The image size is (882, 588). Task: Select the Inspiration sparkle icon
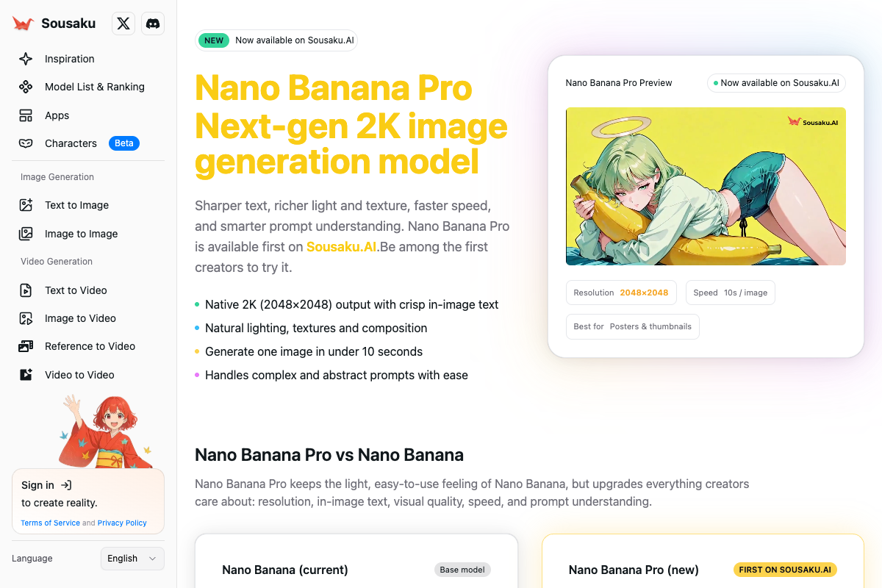[26, 59]
